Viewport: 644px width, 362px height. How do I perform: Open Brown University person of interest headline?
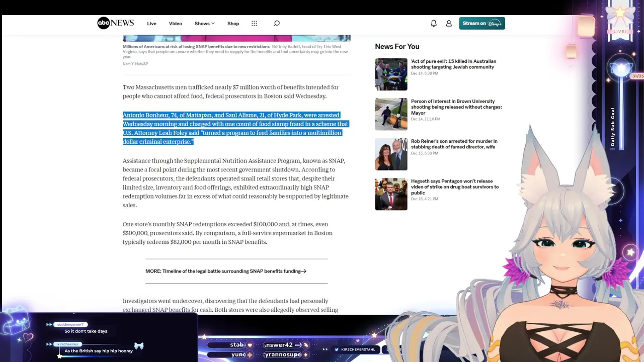point(456,107)
